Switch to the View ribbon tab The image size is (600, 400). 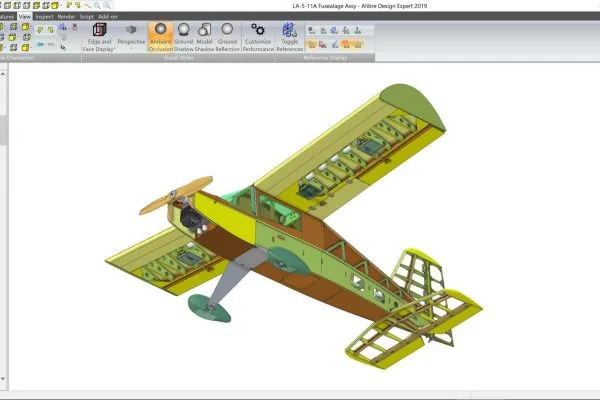point(24,16)
